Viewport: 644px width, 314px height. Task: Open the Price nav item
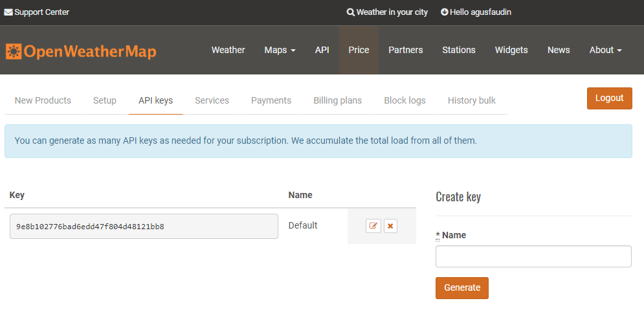[359, 50]
